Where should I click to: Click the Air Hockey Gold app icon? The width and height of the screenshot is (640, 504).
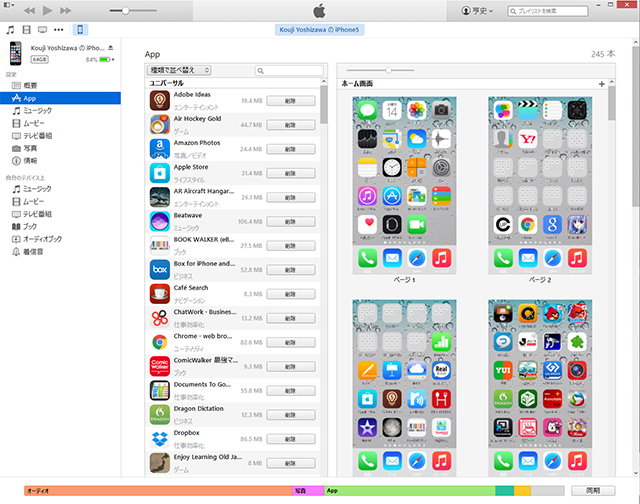click(x=160, y=124)
